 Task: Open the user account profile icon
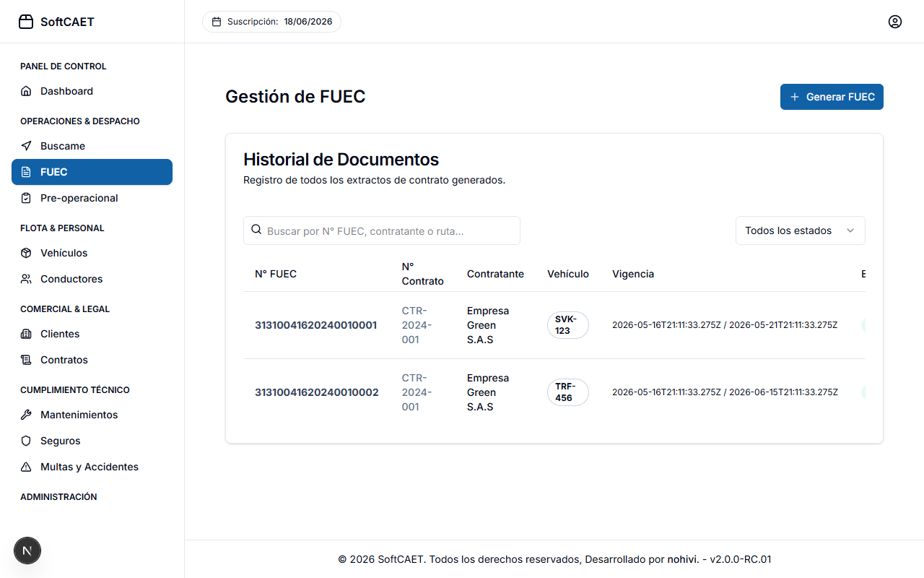(895, 22)
